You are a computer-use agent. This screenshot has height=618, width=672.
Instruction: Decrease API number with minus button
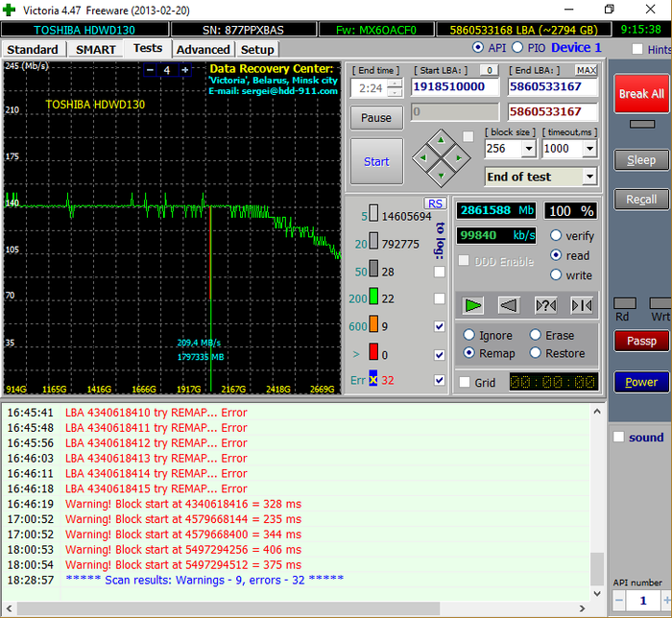point(618,600)
